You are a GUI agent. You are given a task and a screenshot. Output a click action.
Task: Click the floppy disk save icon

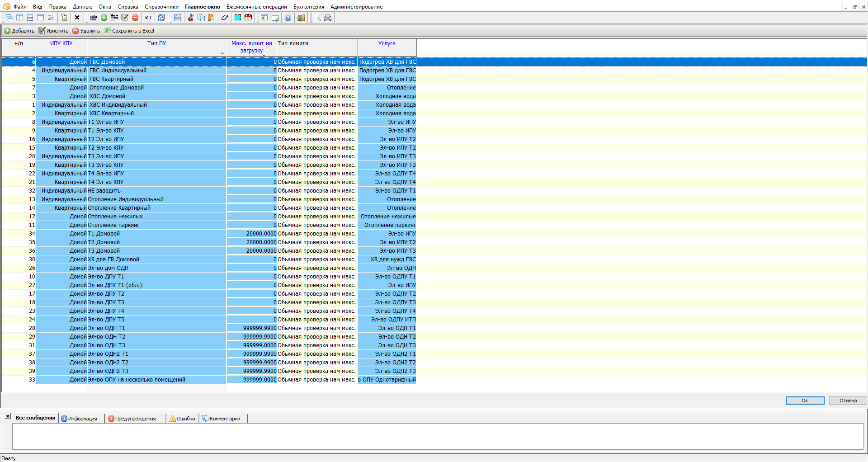(178, 18)
